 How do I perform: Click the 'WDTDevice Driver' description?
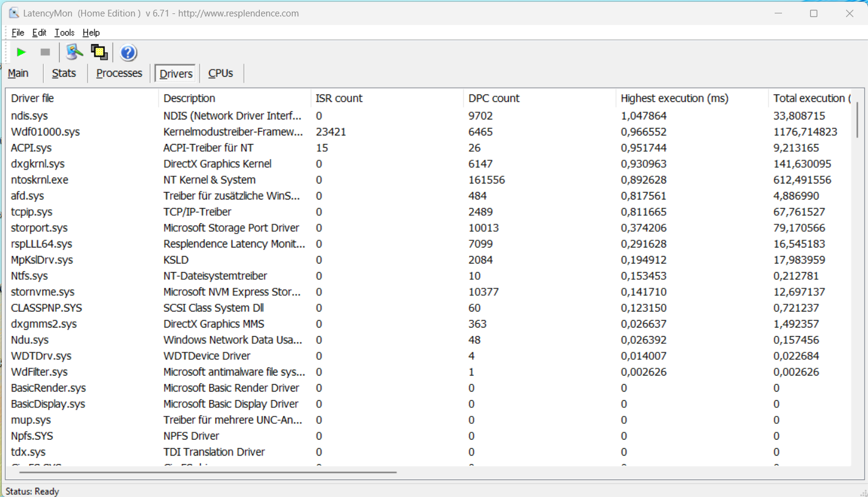207,356
